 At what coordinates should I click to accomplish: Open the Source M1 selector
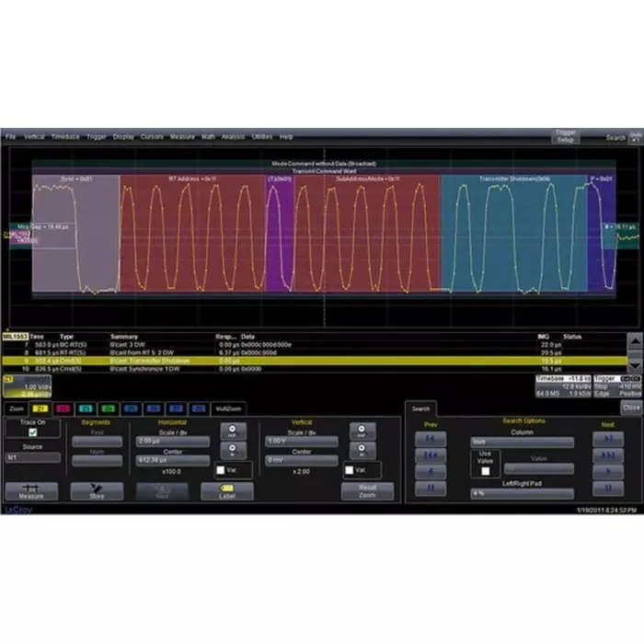pos(33,457)
